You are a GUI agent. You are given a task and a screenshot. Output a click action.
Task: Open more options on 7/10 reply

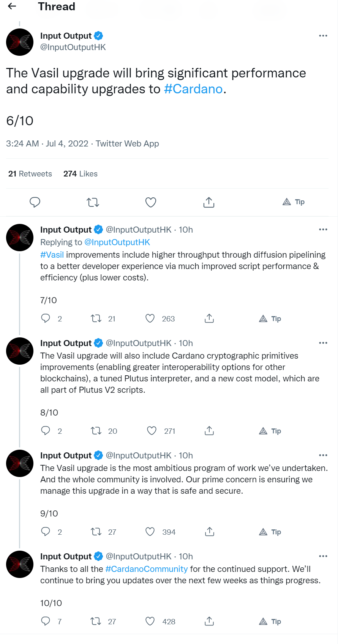point(323,230)
